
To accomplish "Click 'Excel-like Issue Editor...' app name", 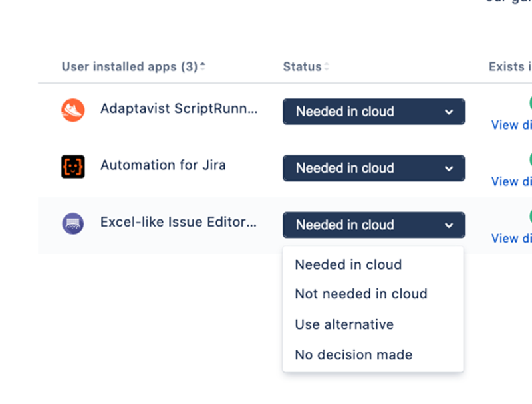I will coord(178,222).
